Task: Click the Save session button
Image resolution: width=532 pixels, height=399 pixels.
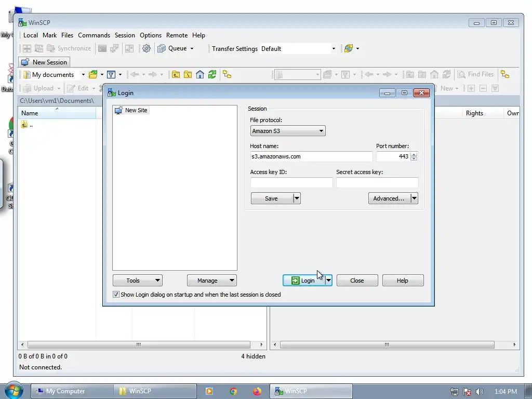Action: tap(271, 198)
